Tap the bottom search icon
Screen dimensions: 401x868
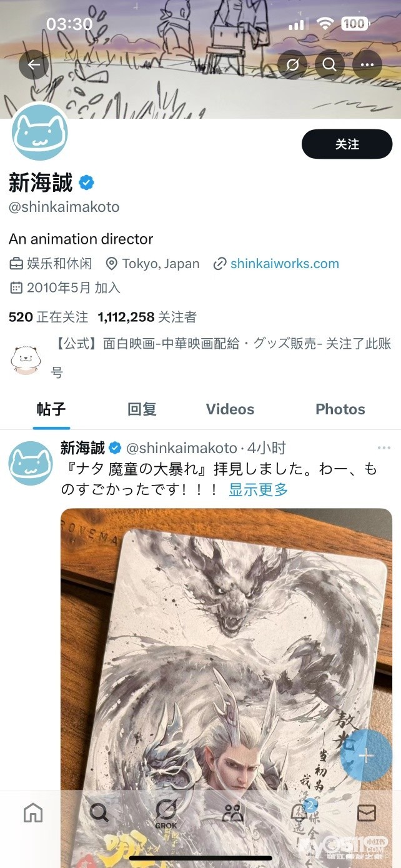99,812
